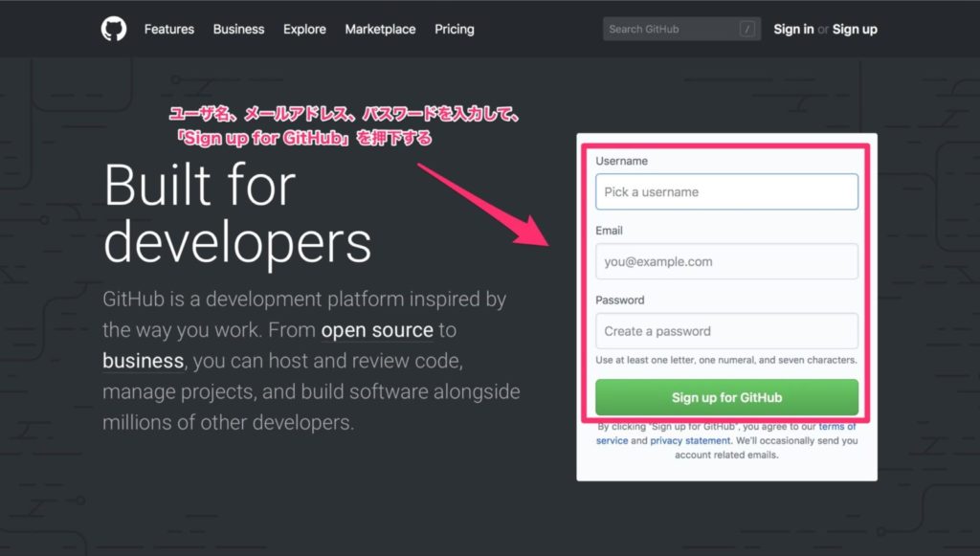Click the Sign in link

point(793,30)
